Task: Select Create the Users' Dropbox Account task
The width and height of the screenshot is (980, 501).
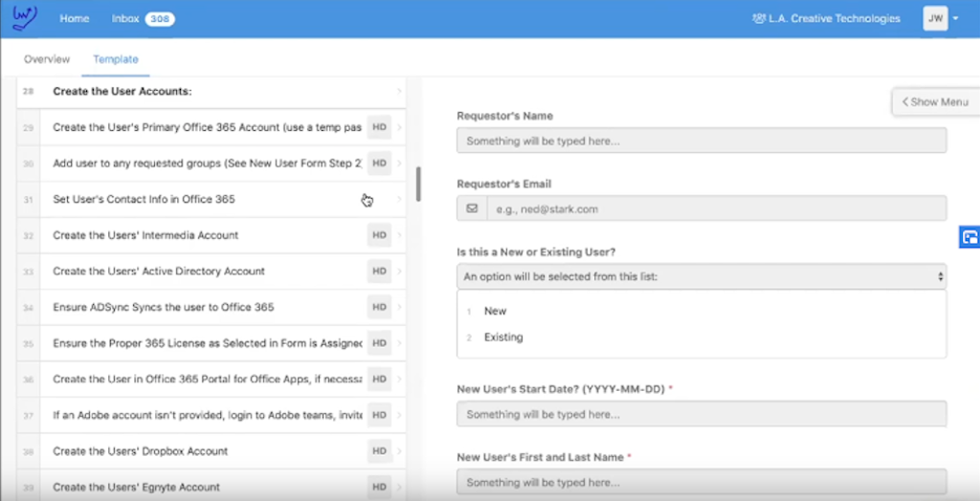Action: point(212,451)
